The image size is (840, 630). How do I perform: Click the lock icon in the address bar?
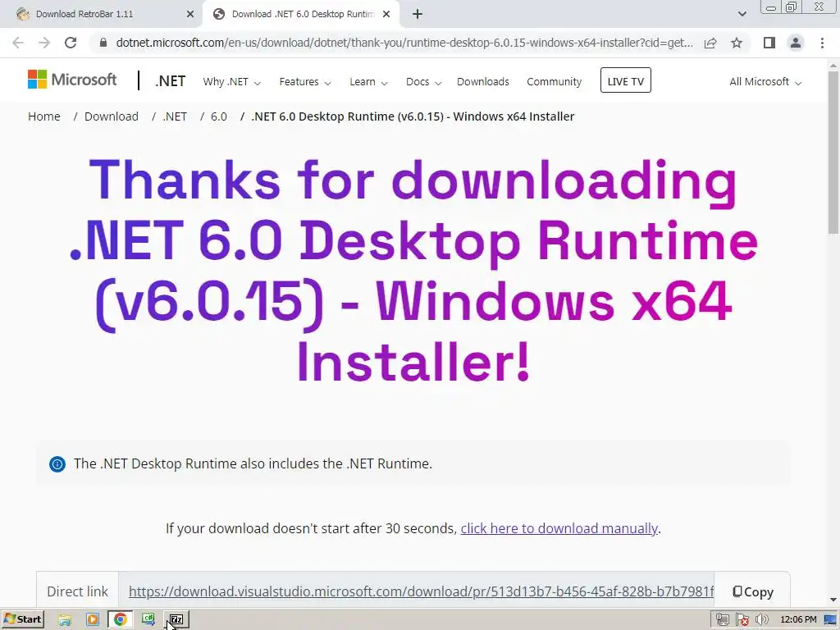(x=103, y=43)
